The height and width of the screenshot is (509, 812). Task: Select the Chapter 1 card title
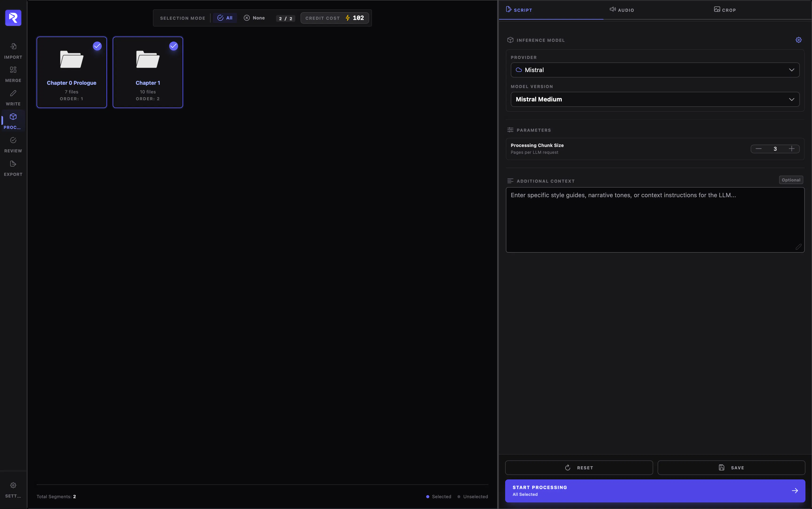148,83
